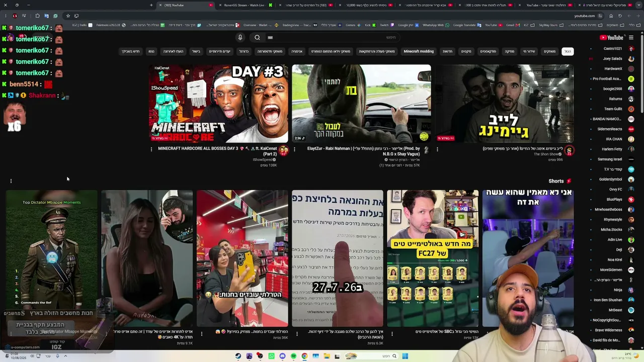Open the IShowSpeed channel avatar
Viewport: 644px width, 362px height.
(283, 150)
